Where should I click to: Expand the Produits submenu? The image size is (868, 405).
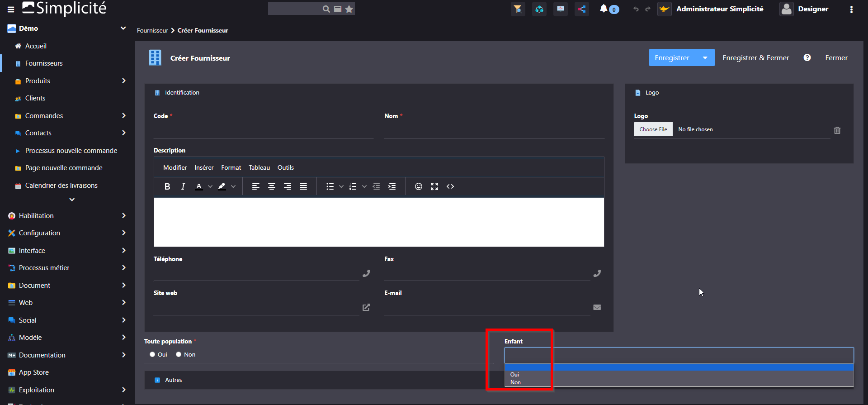(x=124, y=81)
